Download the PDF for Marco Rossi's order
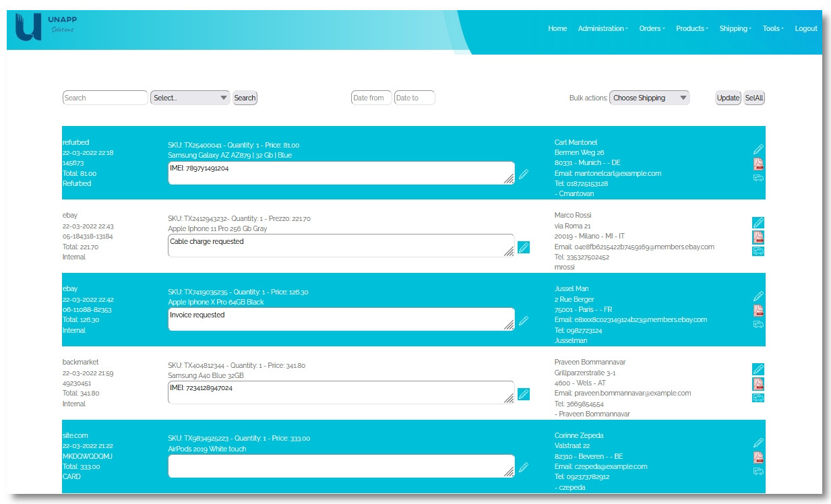Image resolution: width=831 pixels, height=504 pixels. click(x=758, y=237)
